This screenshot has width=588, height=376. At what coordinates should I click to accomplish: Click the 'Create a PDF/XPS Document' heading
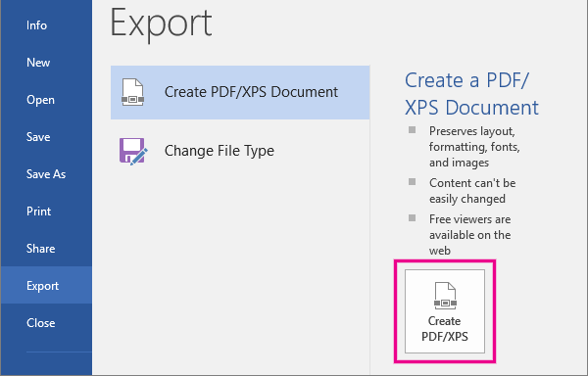click(471, 94)
